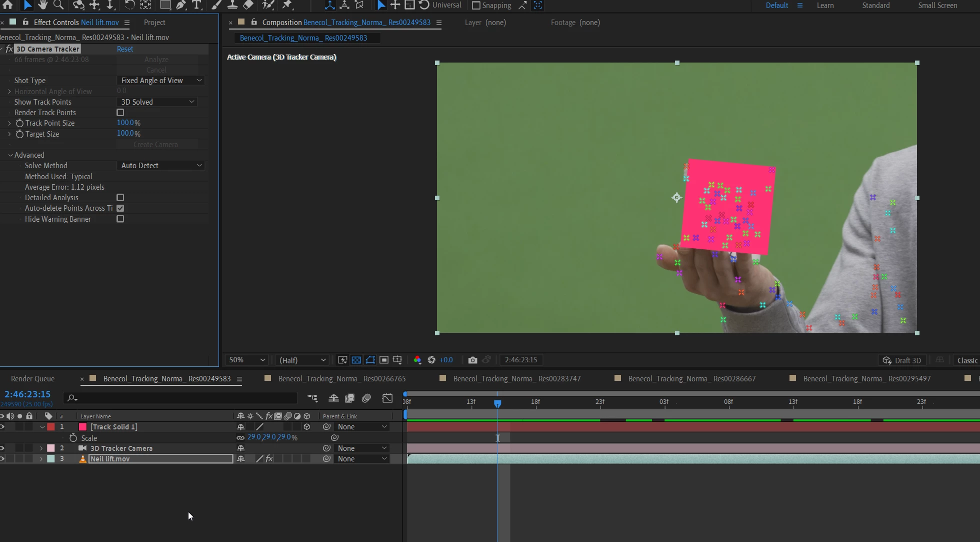Open the Render Queue tab
The height and width of the screenshot is (542, 980).
point(32,379)
